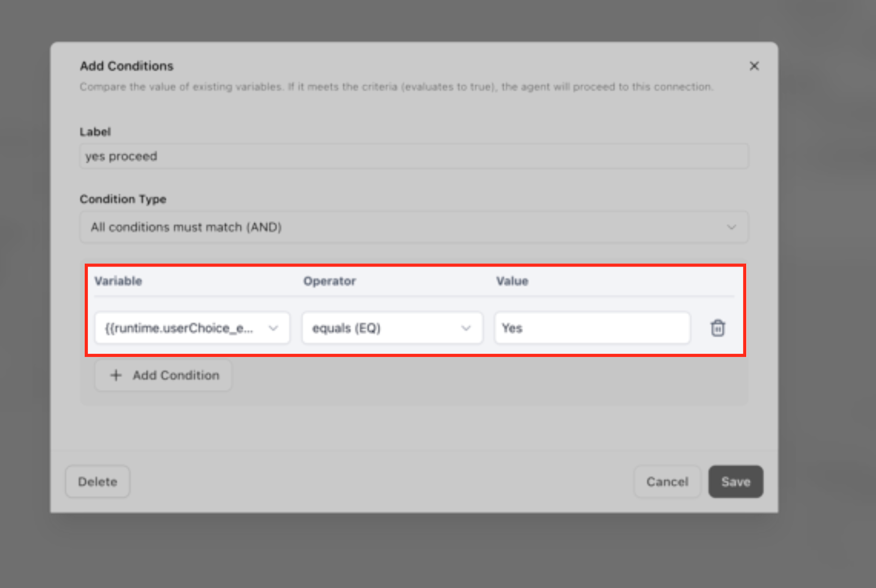Open the Variable dropdown showing runtime.userChoice

click(x=192, y=328)
